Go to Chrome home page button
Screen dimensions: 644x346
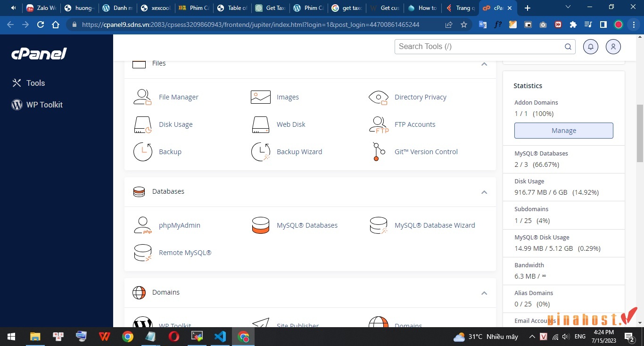(56, 25)
